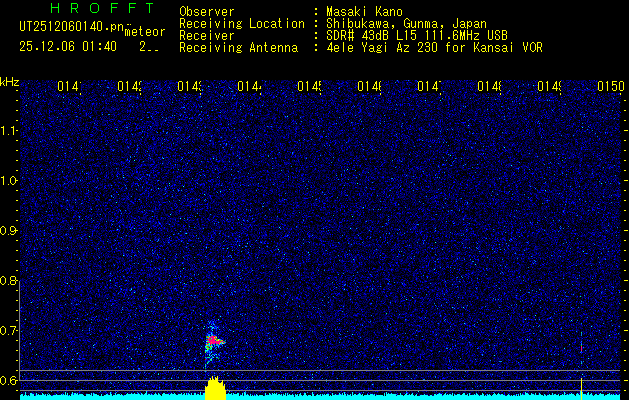
Task: Click the 0150 time marker
Action: tap(611, 86)
